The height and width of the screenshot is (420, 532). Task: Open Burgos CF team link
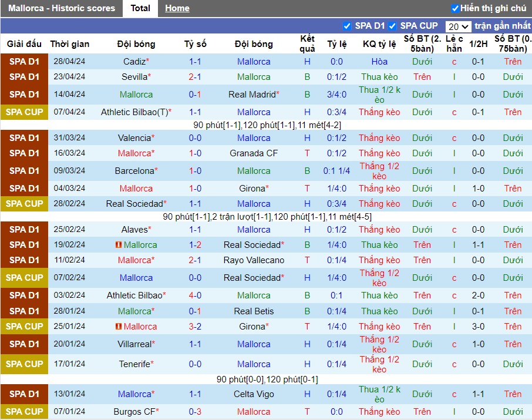[x=134, y=412]
